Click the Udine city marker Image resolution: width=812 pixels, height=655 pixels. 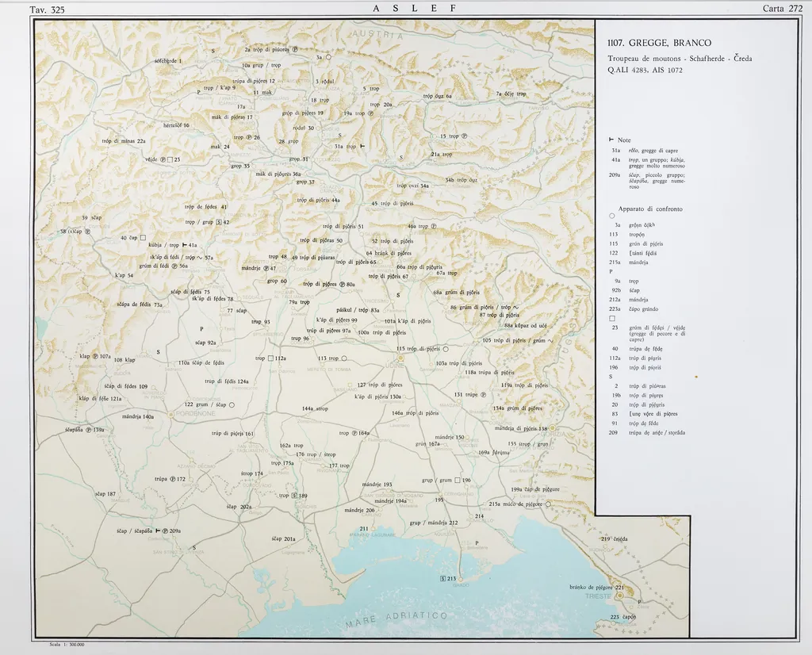click(x=400, y=358)
